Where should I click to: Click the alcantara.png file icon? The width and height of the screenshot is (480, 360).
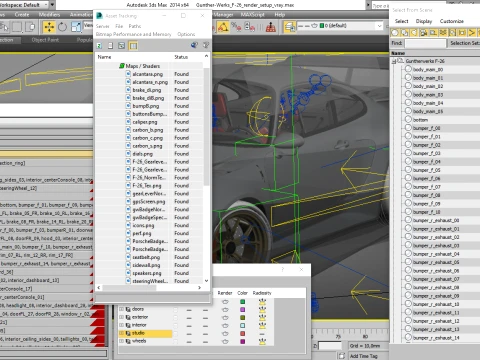pyautogui.click(x=128, y=74)
